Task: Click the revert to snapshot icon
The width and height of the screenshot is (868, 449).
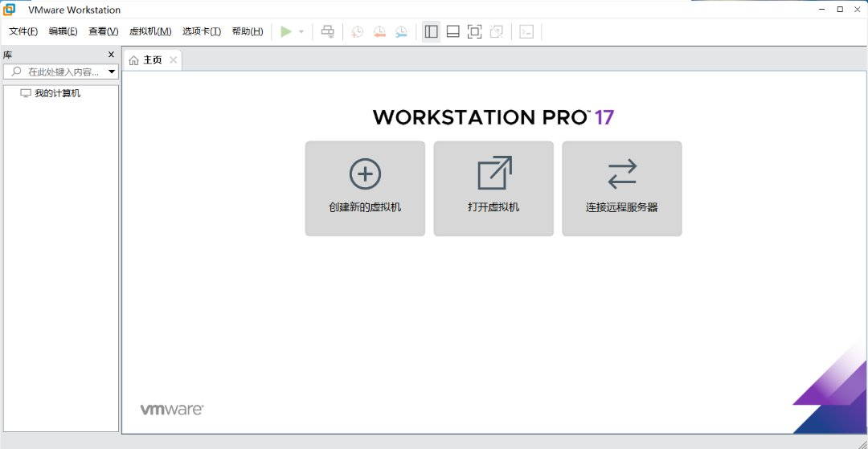Action: [x=379, y=31]
